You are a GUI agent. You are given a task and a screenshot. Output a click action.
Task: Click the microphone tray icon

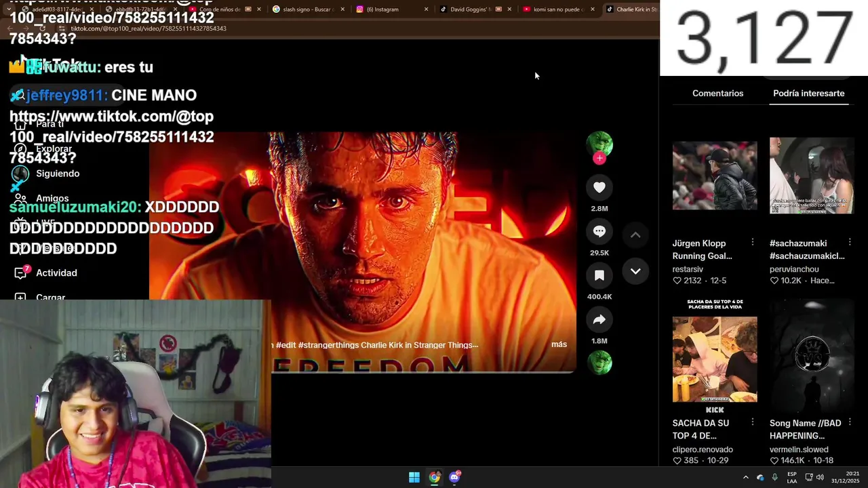pos(774,478)
